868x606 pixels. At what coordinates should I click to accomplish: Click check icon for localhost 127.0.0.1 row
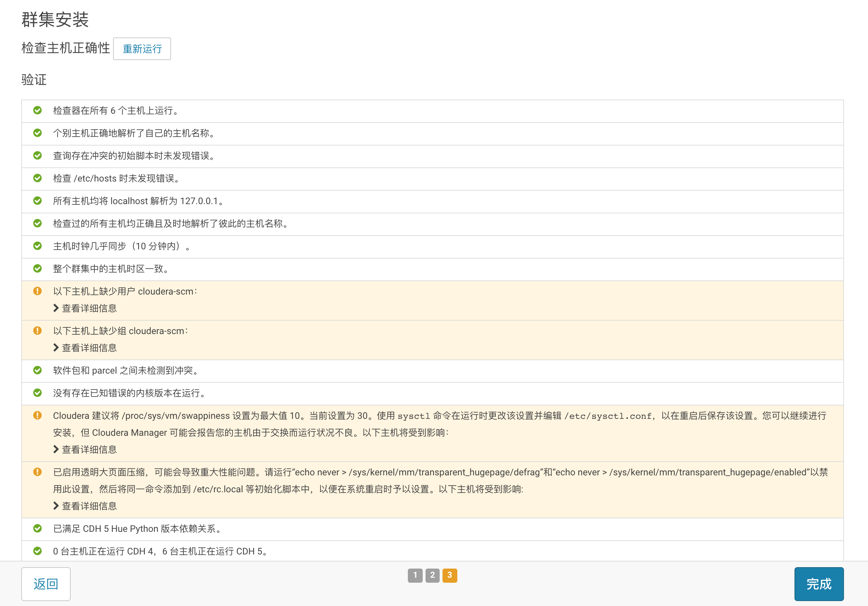point(37,201)
